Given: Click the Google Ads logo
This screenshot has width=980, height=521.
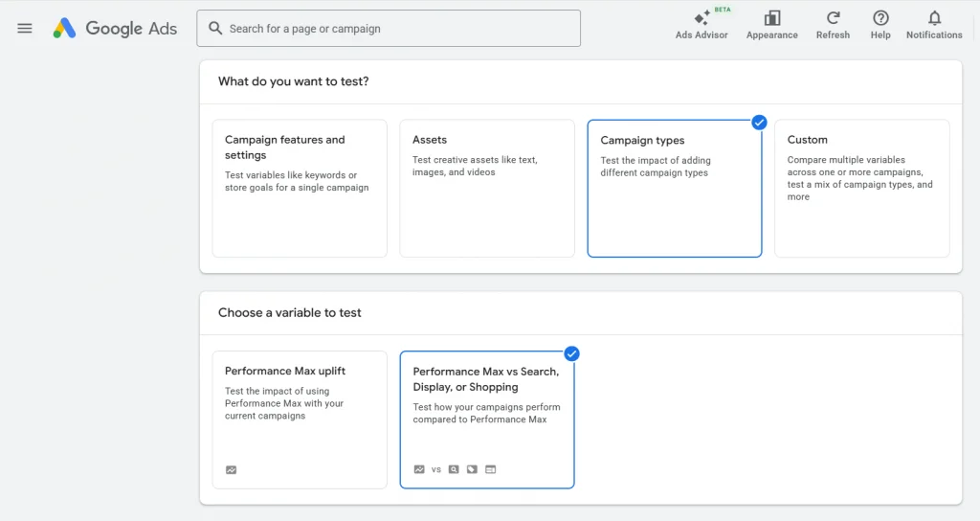Looking at the screenshot, I should 115,28.
